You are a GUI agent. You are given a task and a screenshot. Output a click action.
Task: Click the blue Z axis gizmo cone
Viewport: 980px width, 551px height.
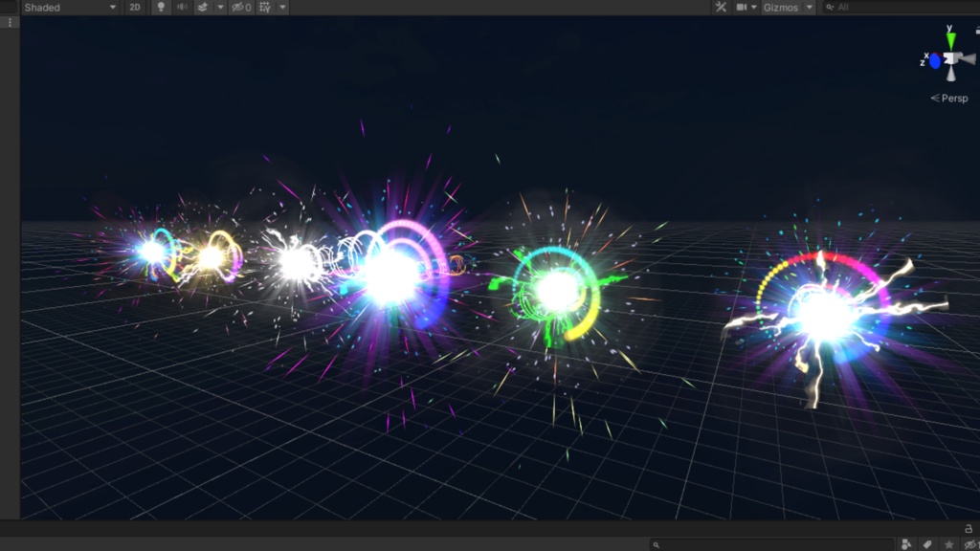[934, 61]
